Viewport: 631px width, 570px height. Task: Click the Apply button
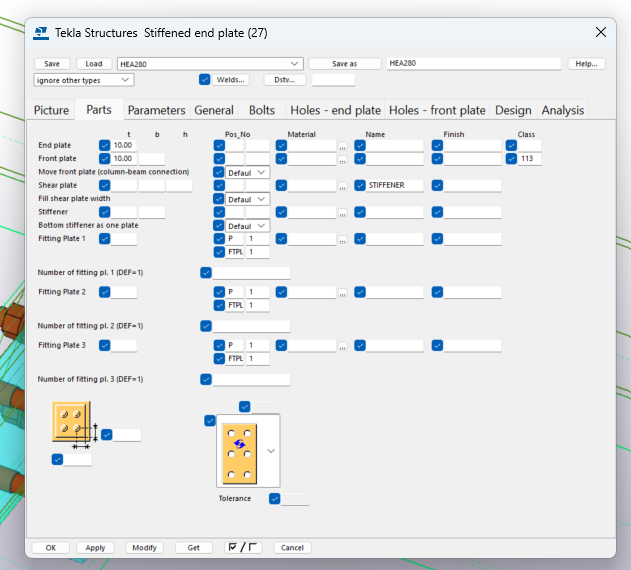(x=95, y=547)
